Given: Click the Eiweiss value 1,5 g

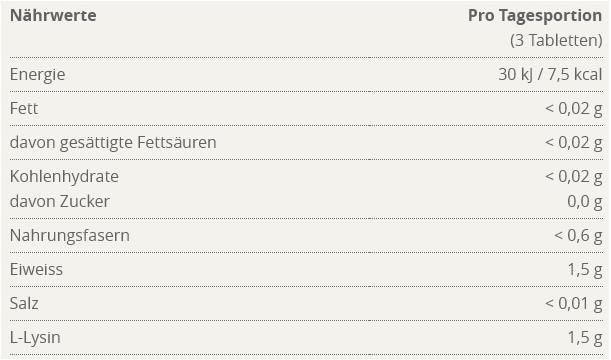Looking at the screenshot, I should pos(585,270).
